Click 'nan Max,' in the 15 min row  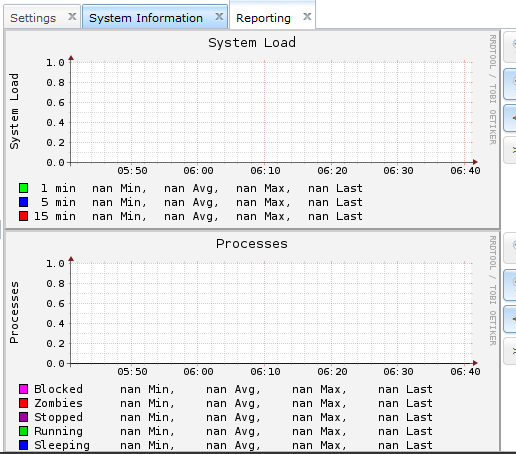(x=263, y=216)
